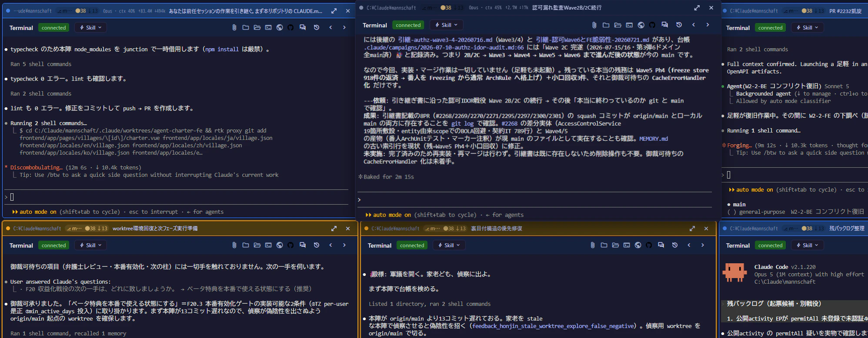Screen dimensions: 868x338
Task: Open Skill dropdown in 残バックログ整理 panel
Action: pos(807,245)
